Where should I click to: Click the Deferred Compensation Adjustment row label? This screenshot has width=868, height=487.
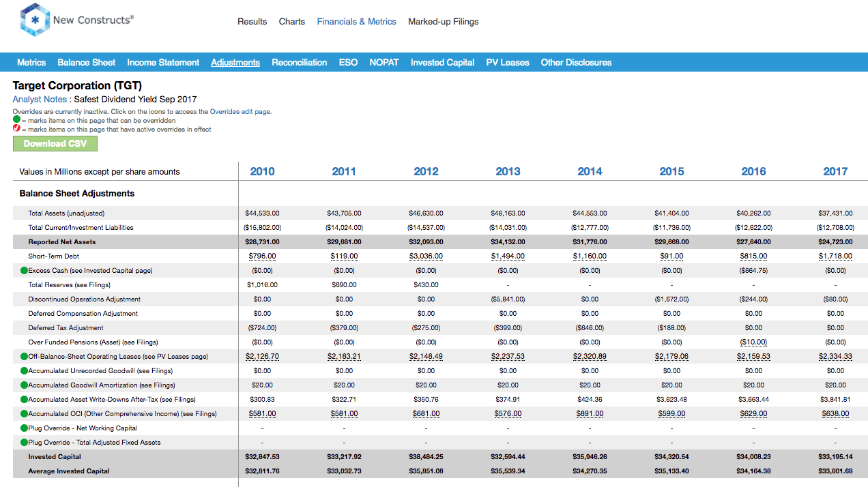click(x=83, y=314)
